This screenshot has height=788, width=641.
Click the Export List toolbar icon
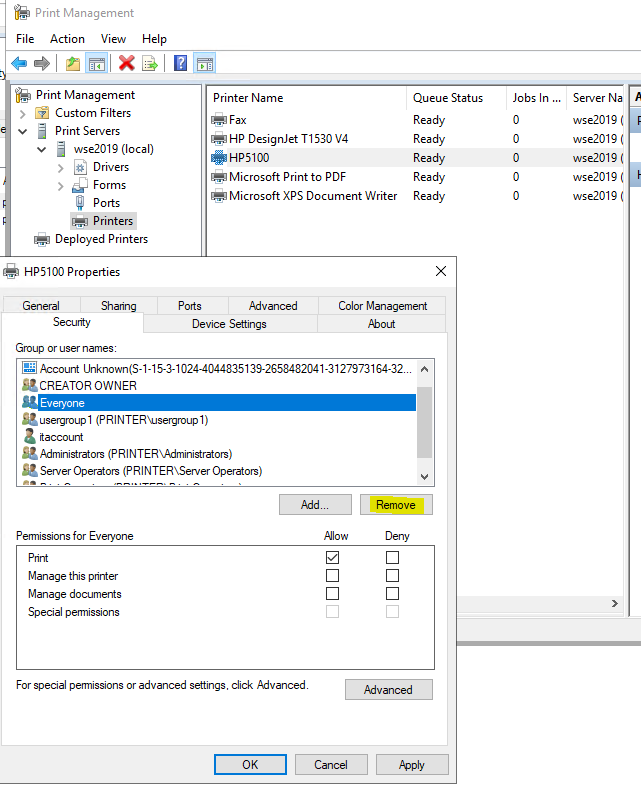[150, 63]
